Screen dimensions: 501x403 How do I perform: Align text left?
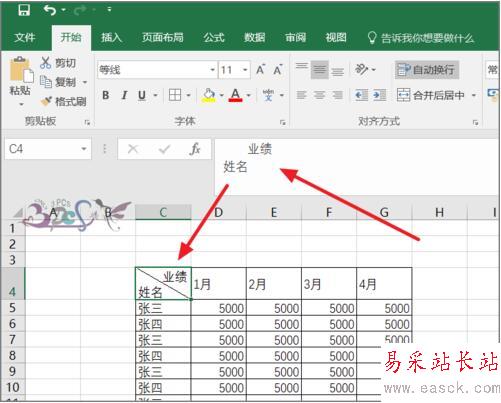click(x=302, y=95)
